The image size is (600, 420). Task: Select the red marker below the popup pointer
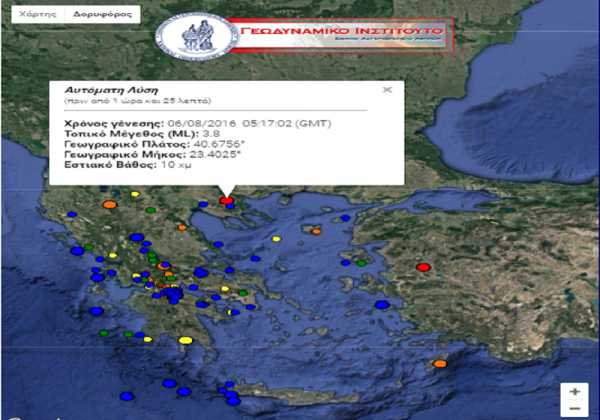point(228,201)
